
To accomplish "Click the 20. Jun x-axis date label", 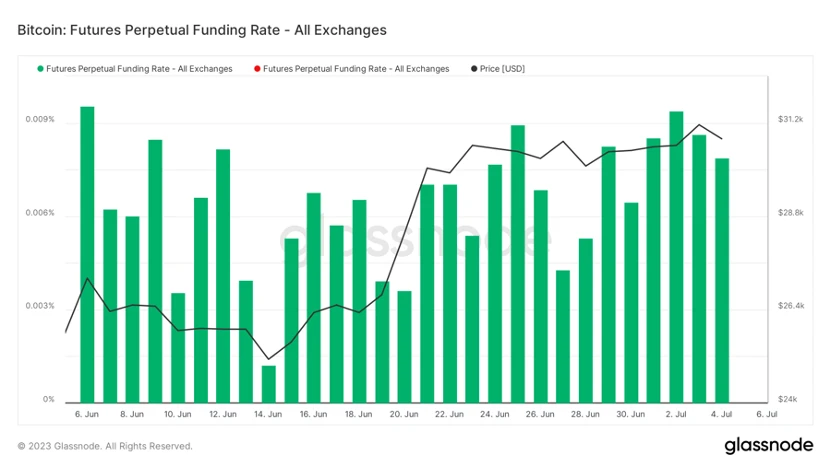I will 404,413.
